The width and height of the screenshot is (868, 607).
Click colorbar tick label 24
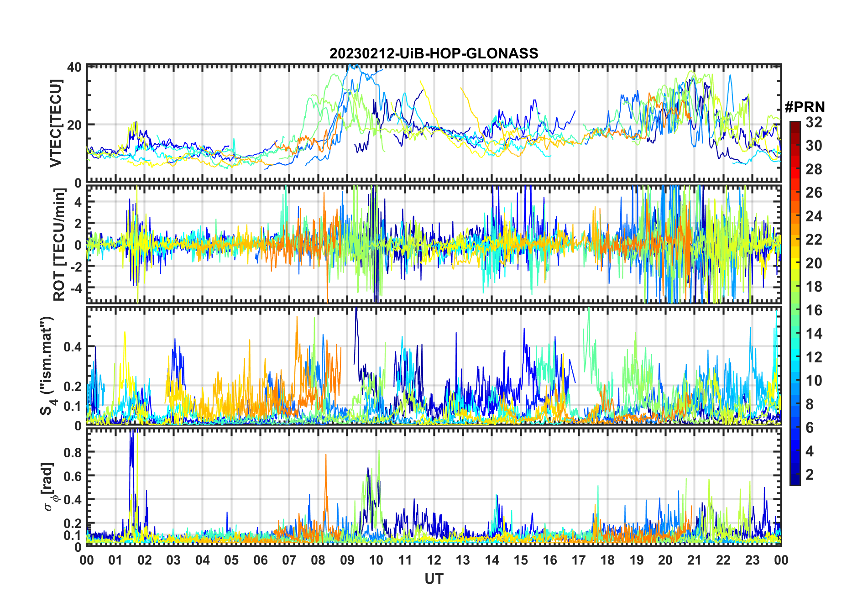(x=814, y=216)
